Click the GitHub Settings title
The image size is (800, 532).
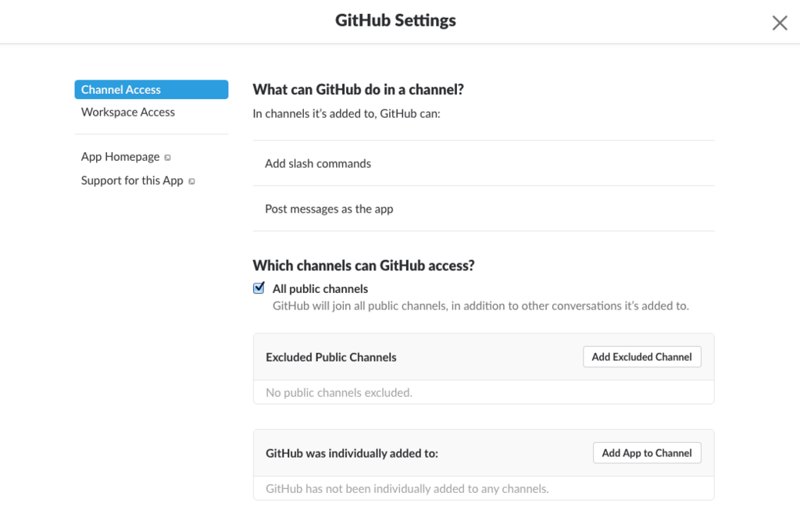pyautogui.click(x=395, y=21)
